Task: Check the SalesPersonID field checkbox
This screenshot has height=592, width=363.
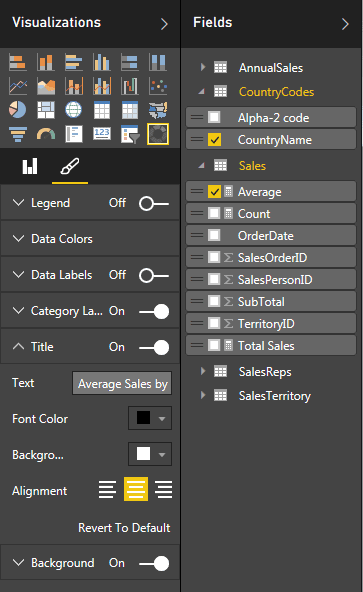Action: coord(214,279)
